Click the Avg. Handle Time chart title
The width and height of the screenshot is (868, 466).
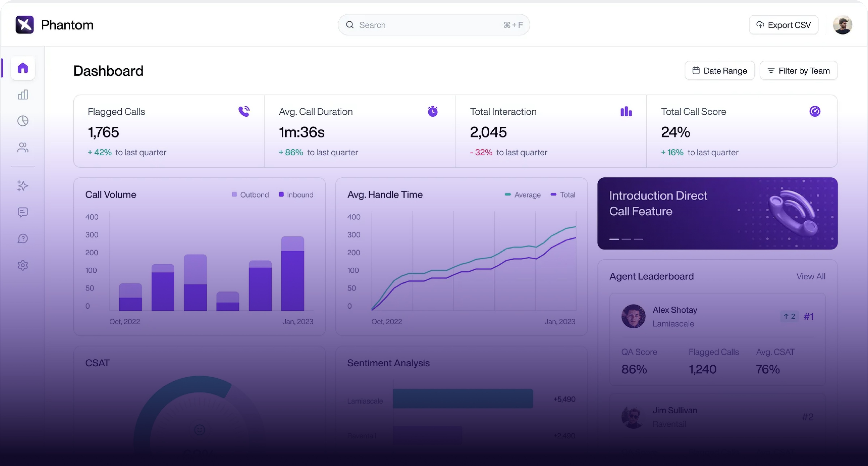click(385, 195)
